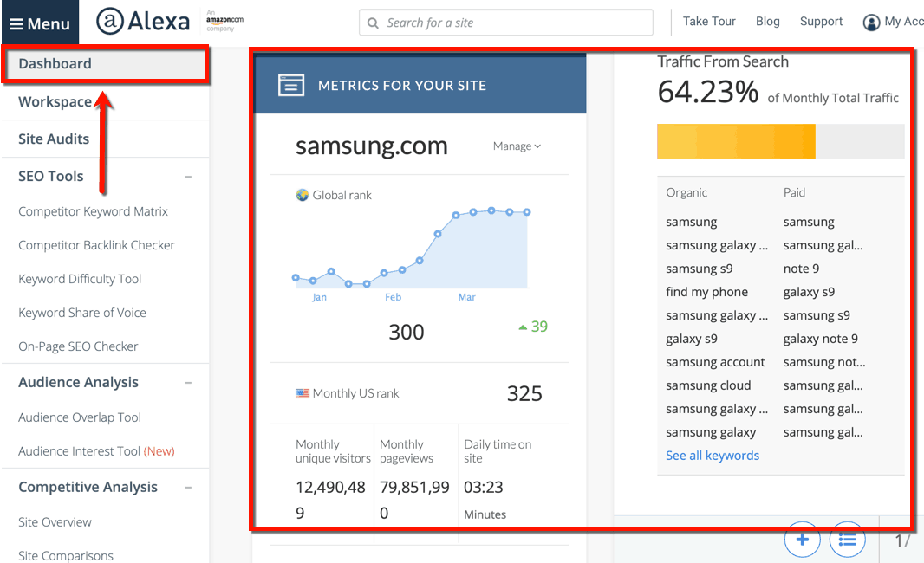Viewport: 924px width, 563px height.
Task: Collapse the Audience Analysis section
Action: tap(188, 383)
